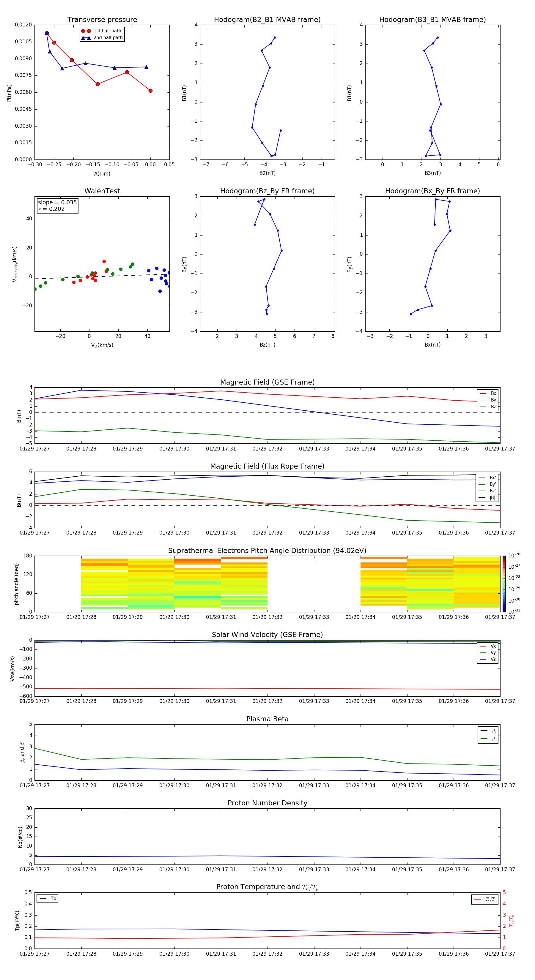Click the 'Hodogram(B2_B1 MVAB frame)' title
The height and width of the screenshot is (980, 535).
(267, 20)
